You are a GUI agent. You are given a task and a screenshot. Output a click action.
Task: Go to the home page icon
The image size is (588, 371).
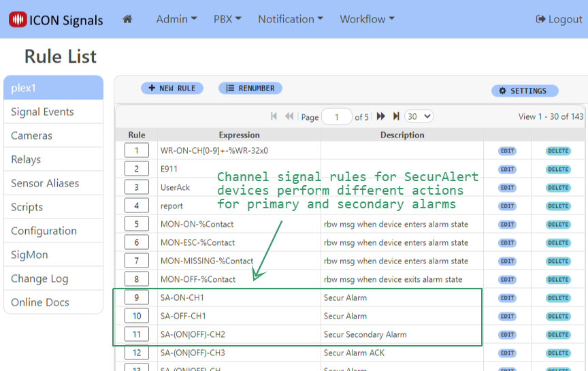(x=127, y=19)
